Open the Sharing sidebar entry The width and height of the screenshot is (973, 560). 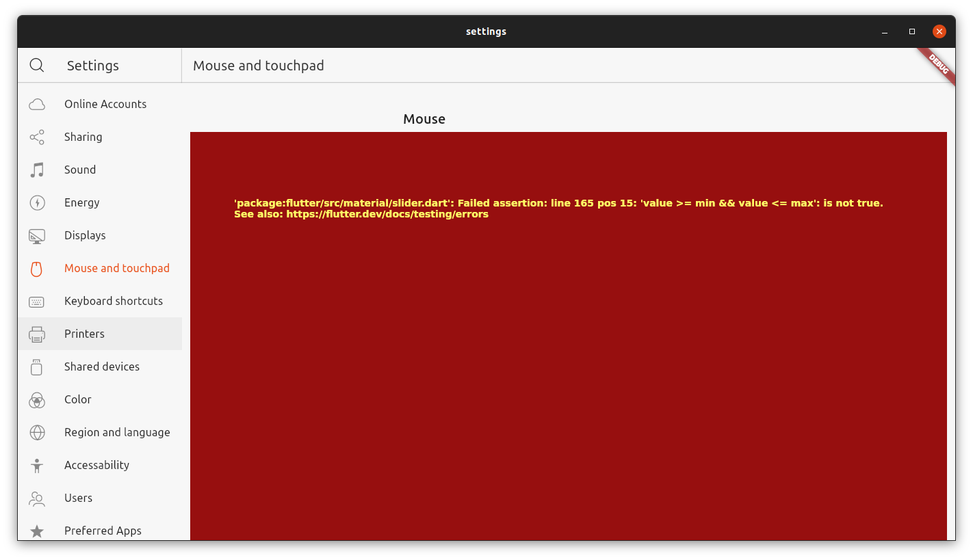click(83, 137)
